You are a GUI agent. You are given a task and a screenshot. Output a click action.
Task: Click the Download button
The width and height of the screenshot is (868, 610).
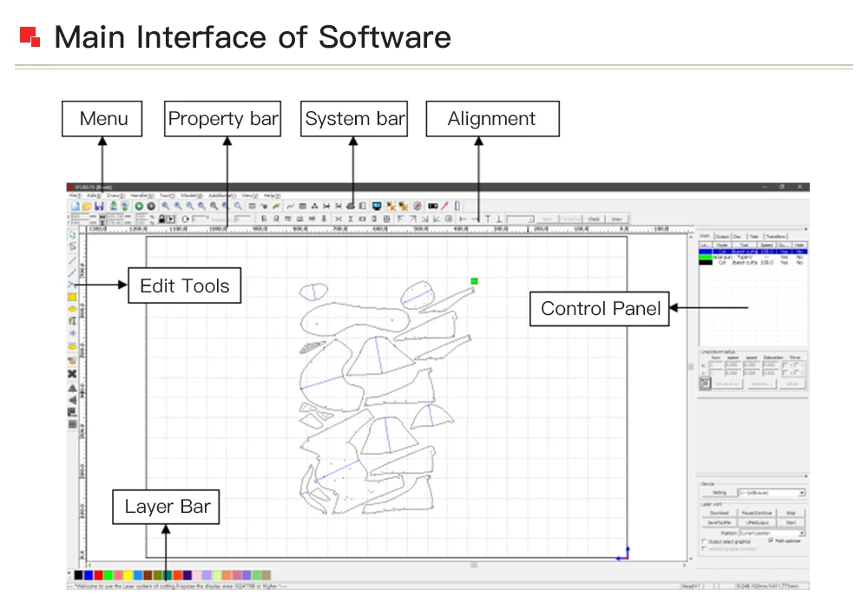(x=719, y=513)
